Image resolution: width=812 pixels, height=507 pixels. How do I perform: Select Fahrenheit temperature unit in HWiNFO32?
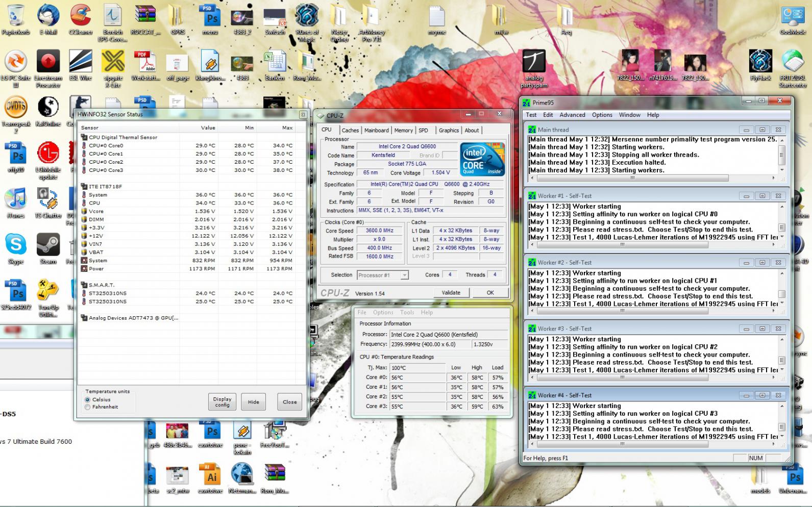(88, 407)
